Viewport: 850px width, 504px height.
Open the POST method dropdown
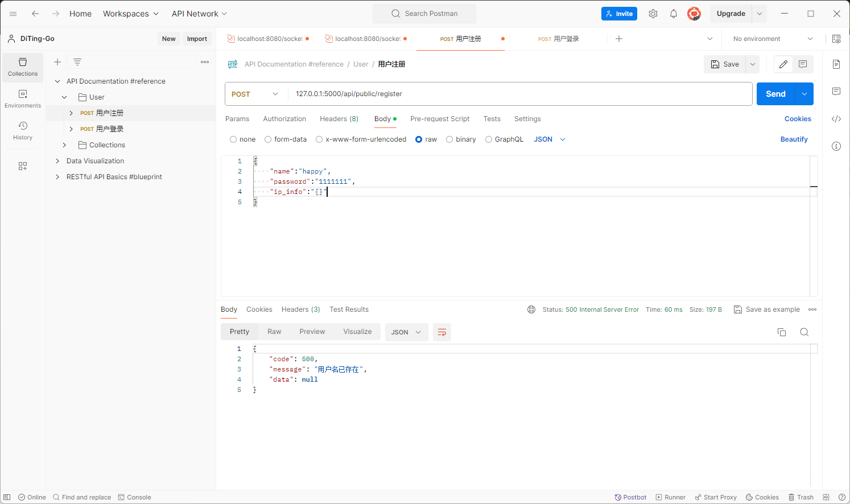[x=255, y=94]
